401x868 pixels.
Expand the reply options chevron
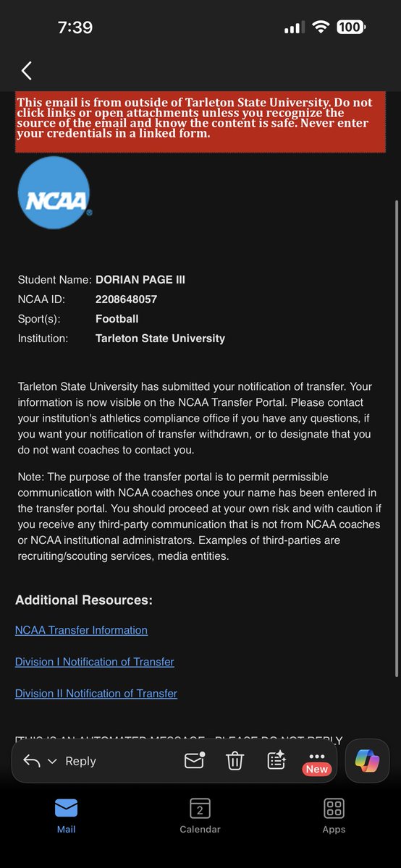click(52, 762)
